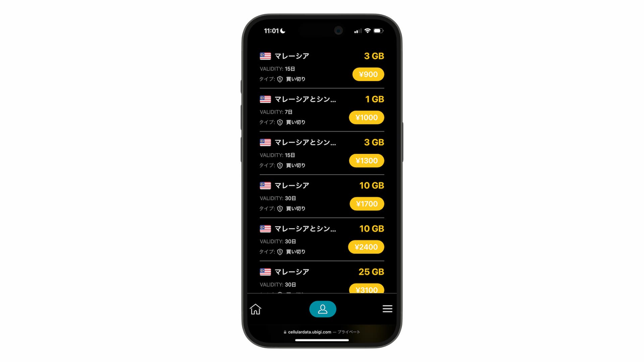The width and height of the screenshot is (644, 362).
Task: Tap the Malaysian flag icon on 3GB plan
Action: pos(265,56)
